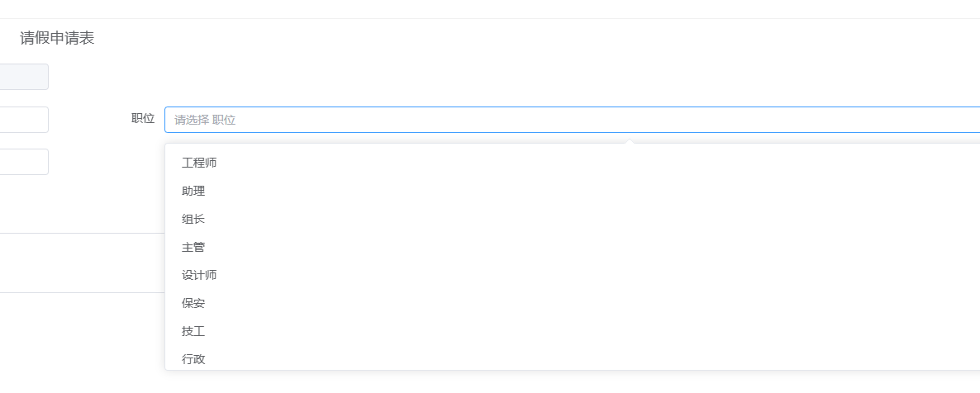Click the lower divider line left of list
Screen dimensions: 980x393
[82, 292]
